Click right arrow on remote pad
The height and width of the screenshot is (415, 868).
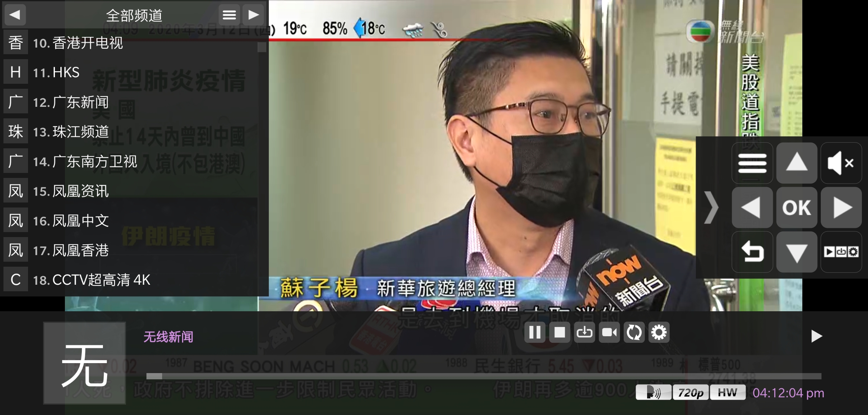(841, 207)
